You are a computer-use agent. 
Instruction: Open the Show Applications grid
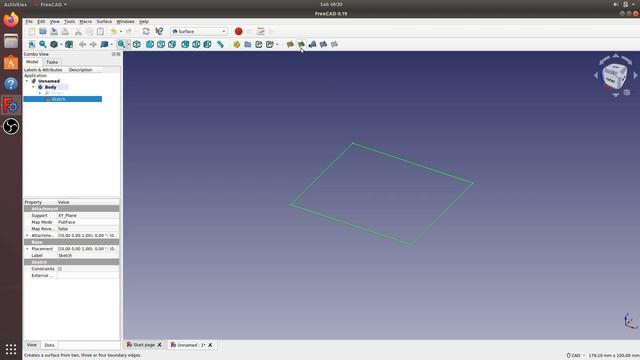point(11,349)
